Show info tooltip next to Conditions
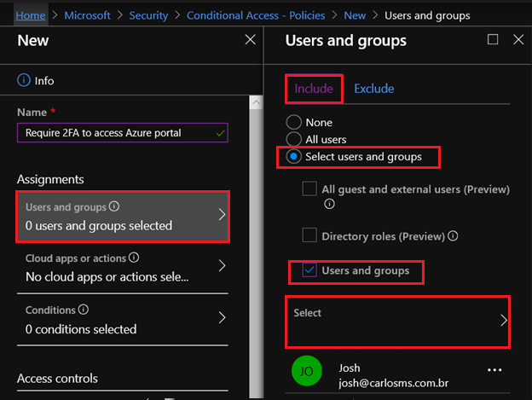 coord(84,310)
